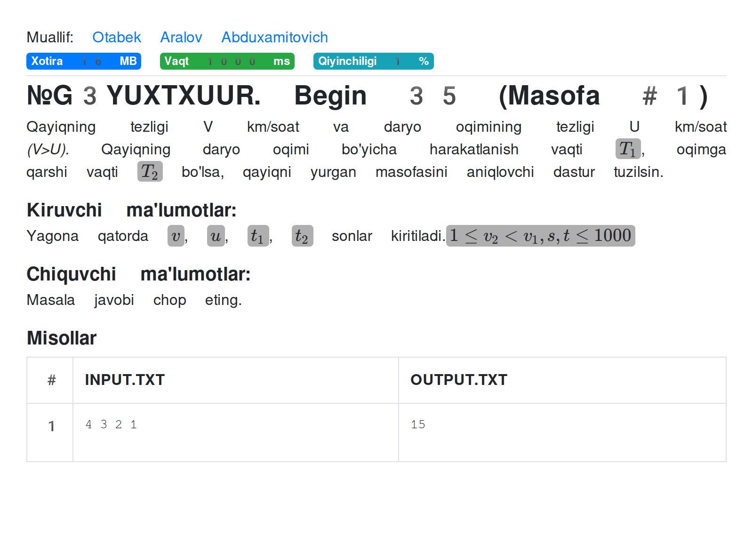Click the T1 formula in the description
This screenshot has height=560, width=753.
627,149
